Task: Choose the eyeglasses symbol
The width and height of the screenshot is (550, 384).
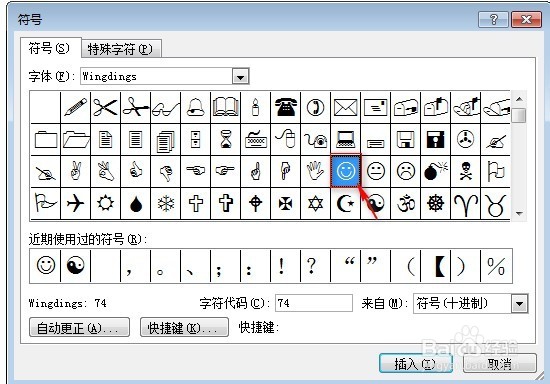Action: click(166, 107)
